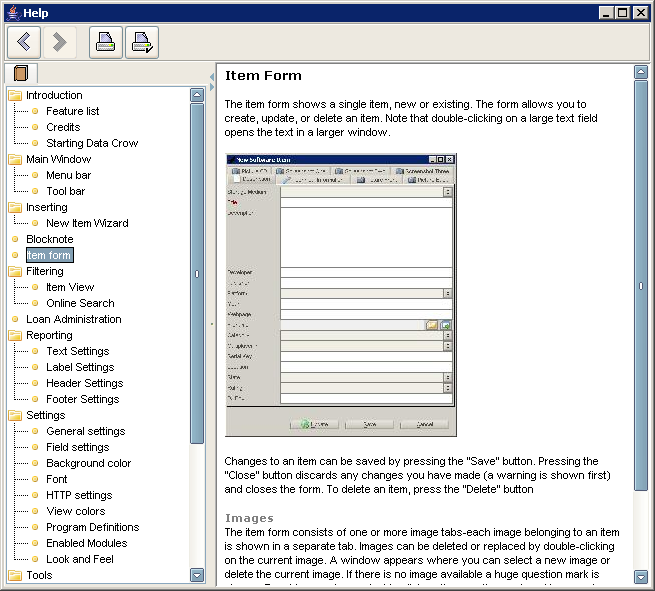The width and height of the screenshot is (655, 591).
Task: Open the Blocknote topic
Action: [50, 239]
